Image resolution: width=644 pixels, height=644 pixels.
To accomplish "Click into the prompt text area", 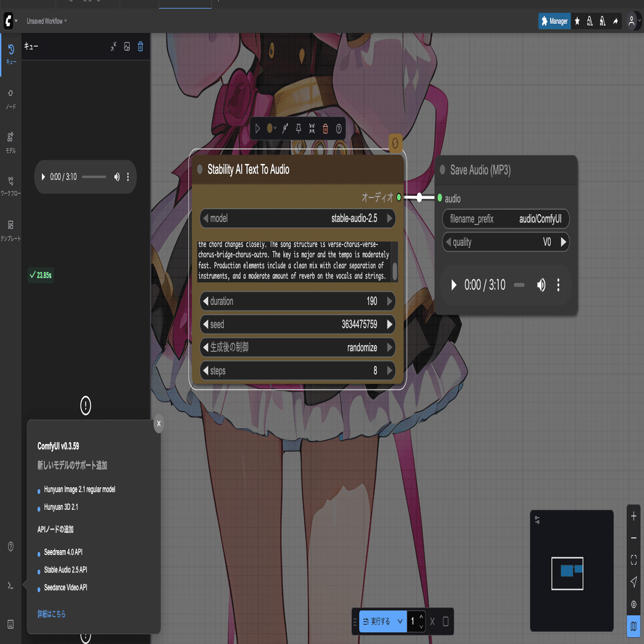I will 293,261.
